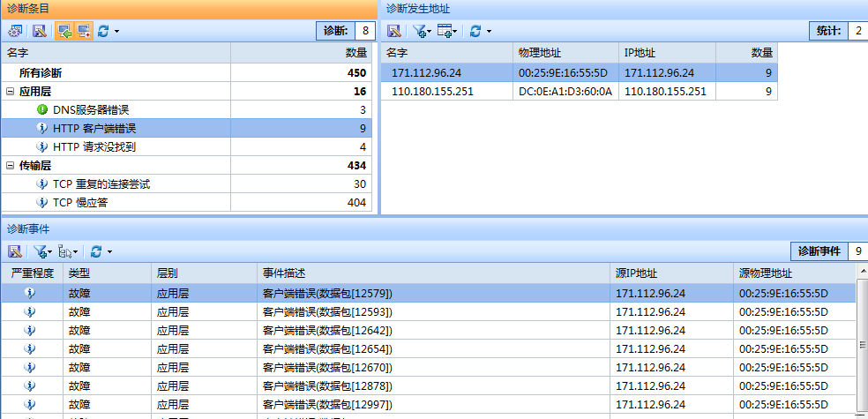Click save icon in 诊断发生地址 toolbar
The image size is (868, 419).
(x=394, y=31)
